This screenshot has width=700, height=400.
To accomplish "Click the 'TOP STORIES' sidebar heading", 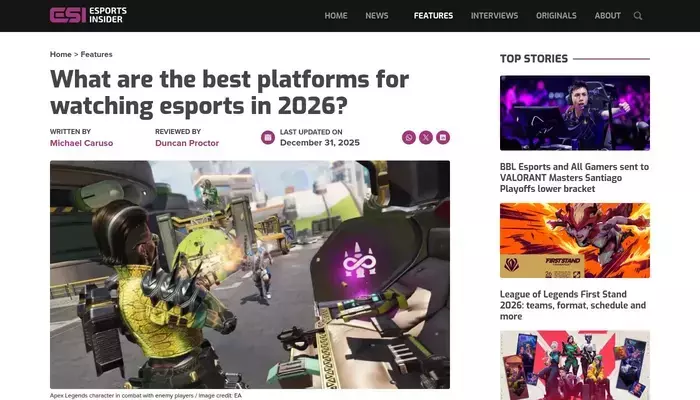I will [534, 58].
